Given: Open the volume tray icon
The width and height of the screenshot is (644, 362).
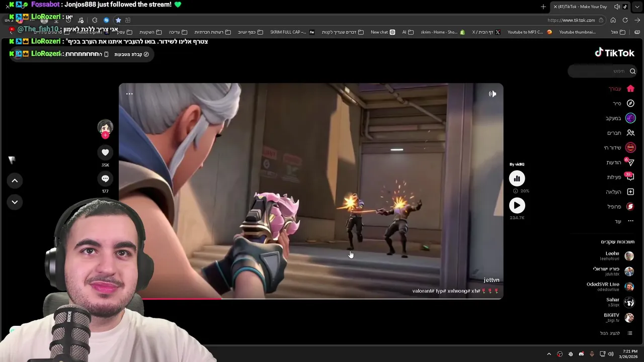Looking at the screenshot, I should tap(611, 354).
